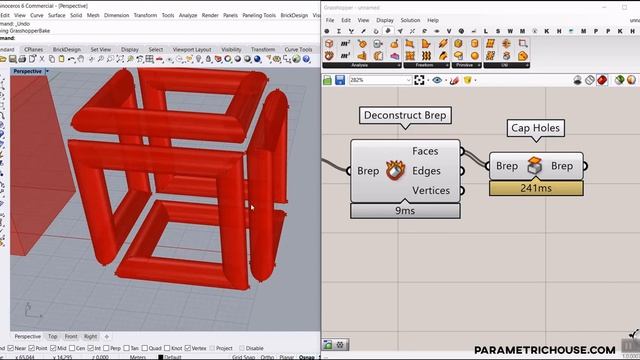Screen dimensions: 640x360
Task: Click the Copy icon in Rhino toolbar
Action: click(x=52, y=59)
